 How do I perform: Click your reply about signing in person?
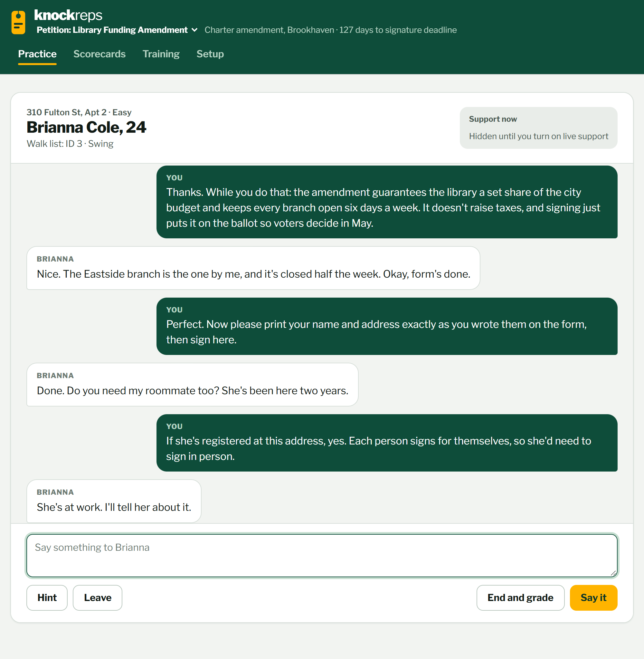[387, 443]
